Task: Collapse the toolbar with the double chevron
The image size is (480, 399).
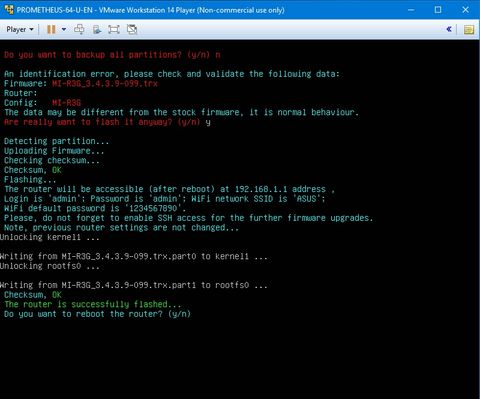Action: click(x=449, y=29)
